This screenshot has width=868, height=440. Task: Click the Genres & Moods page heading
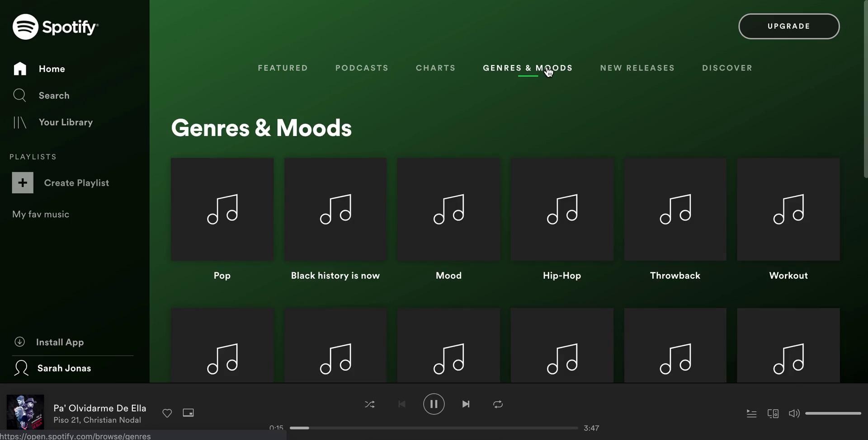[x=261, y=128]
